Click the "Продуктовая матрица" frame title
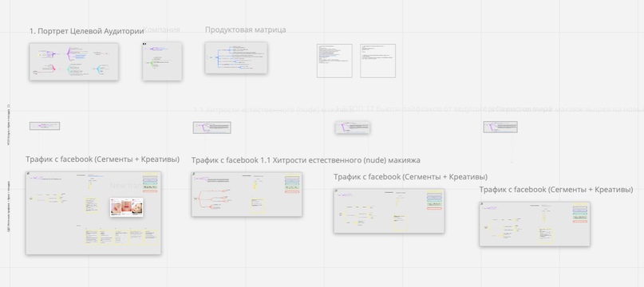The width and height of the screenshot is (644, 287). click(x=246, y=29)
